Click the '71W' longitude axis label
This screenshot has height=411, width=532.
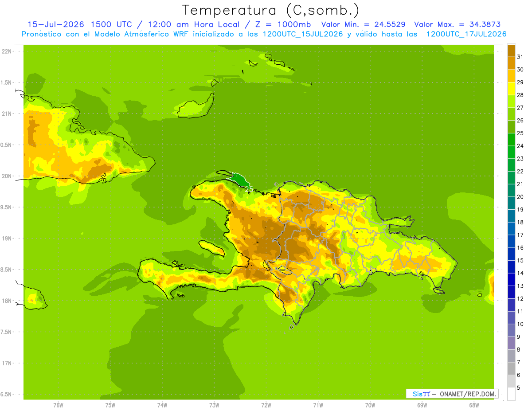[x=318, y=405]
